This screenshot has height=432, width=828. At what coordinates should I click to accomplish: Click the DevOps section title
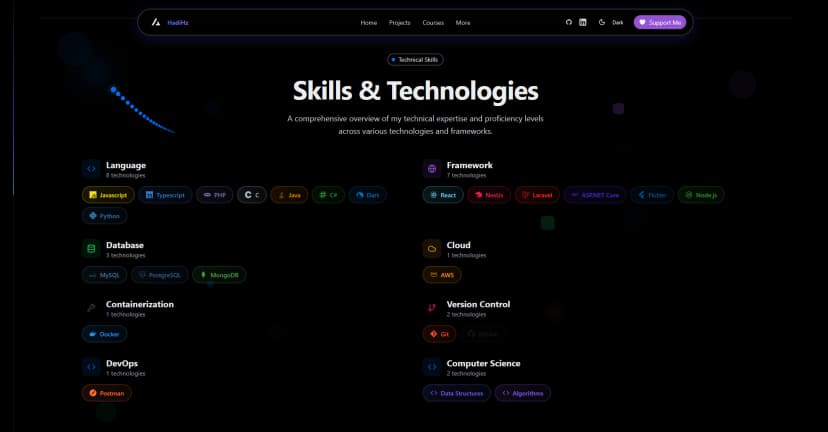(121, 363)
